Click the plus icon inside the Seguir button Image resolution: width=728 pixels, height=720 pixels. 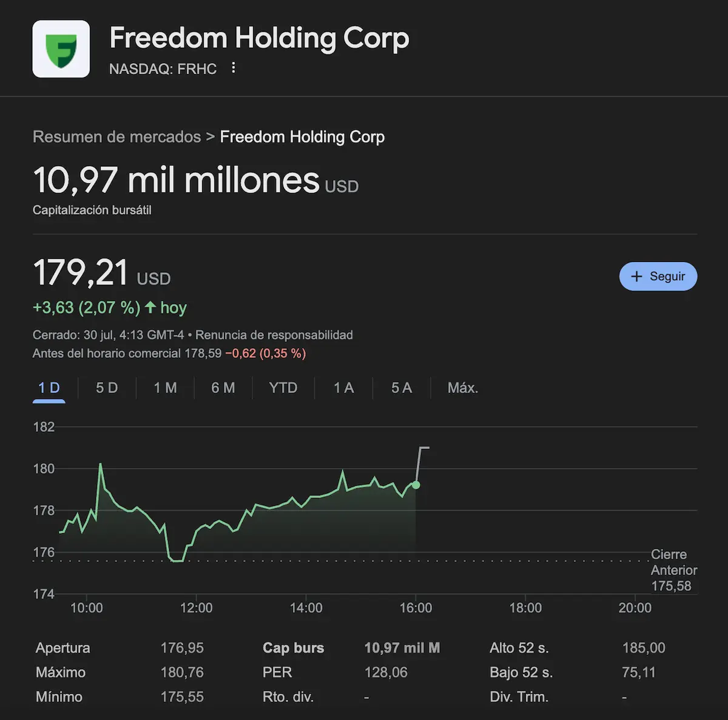[636, 276]
